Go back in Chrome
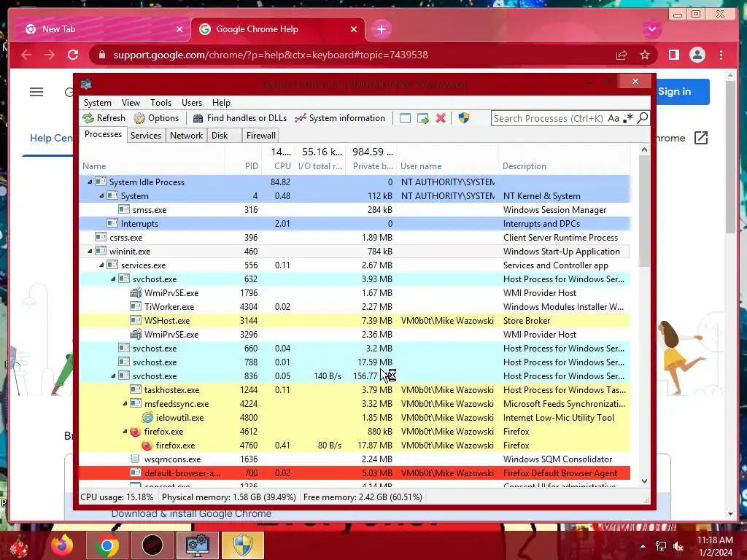Screen dimensions: 747x560 (26, 55)
